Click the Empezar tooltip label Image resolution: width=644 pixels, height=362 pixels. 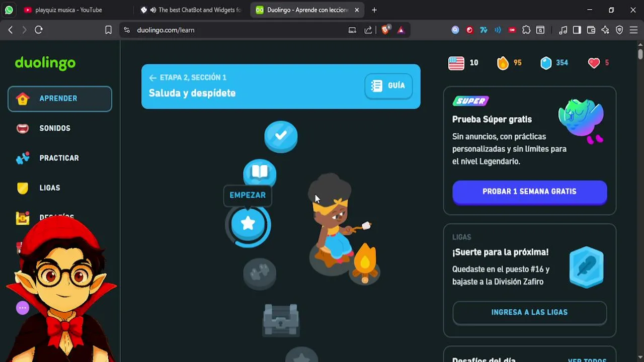248,195
